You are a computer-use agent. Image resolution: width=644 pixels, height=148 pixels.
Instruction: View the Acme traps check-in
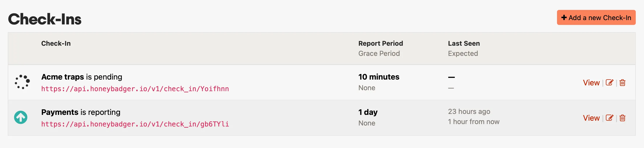(591, 83)
